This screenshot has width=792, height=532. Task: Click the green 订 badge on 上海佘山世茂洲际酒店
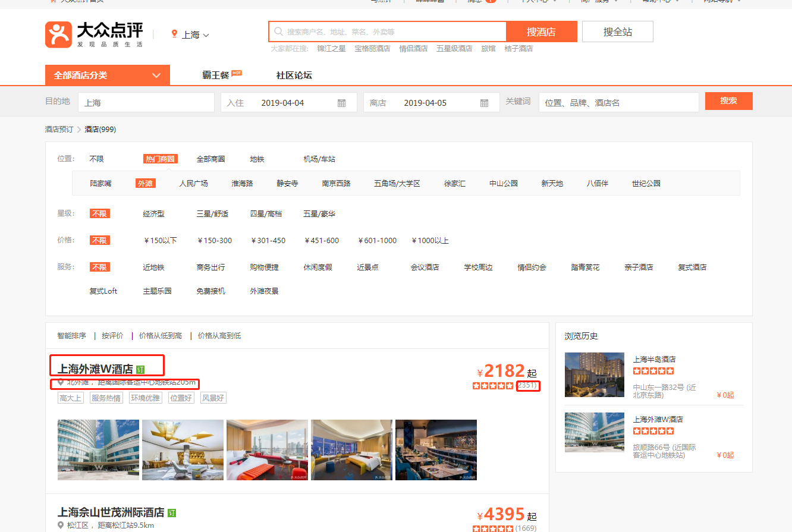pos(172,512)
